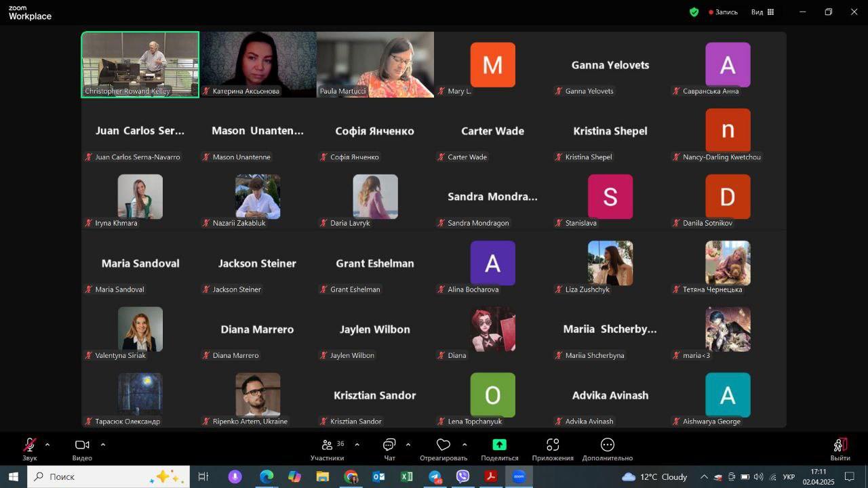Click the large Maria Sandoval name

pyautogui.click(x=140, y=263)
